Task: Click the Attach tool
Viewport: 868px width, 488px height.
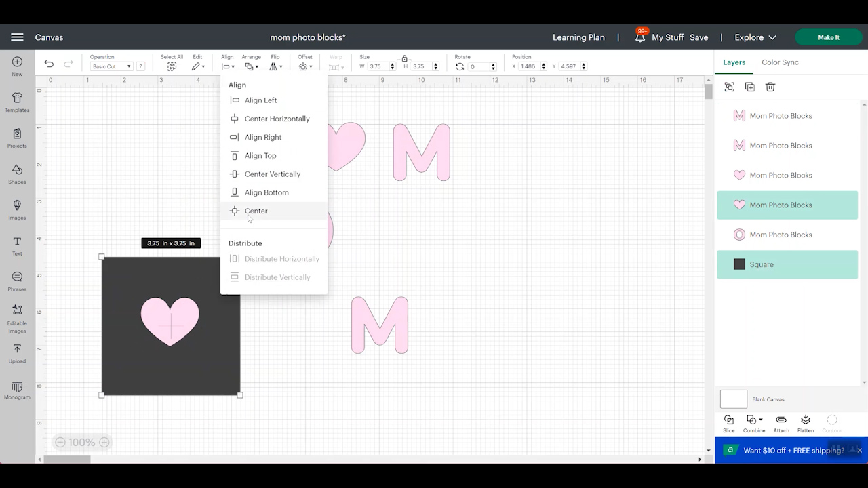Action: [x=781, y=424]
